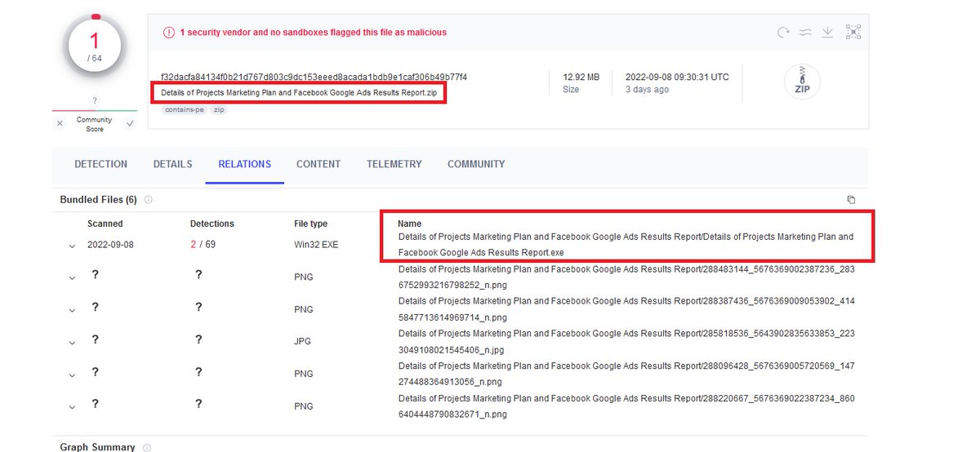
Task: Click the 12.92 MB size value
Action: click(x=581, y=77)
